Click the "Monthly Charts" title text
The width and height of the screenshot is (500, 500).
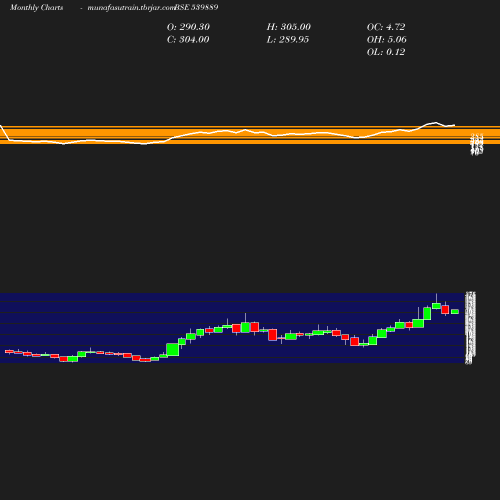(37, 7)
